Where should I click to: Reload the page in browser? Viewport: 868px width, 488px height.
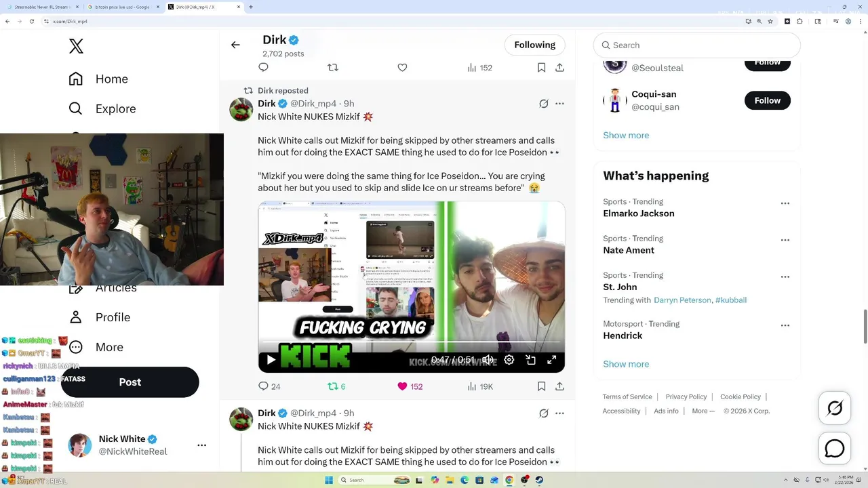coord(32,21)
